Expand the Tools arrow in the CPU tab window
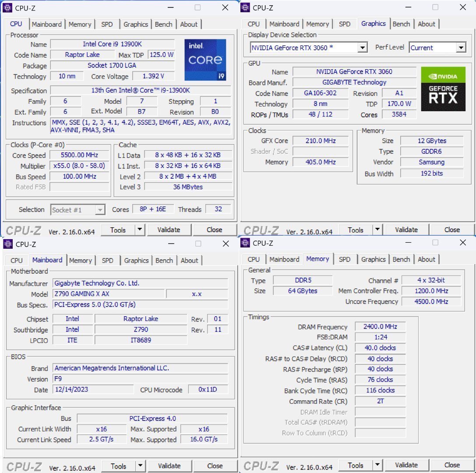This screenshot has width=476, height=473. (x=140, y=229)
